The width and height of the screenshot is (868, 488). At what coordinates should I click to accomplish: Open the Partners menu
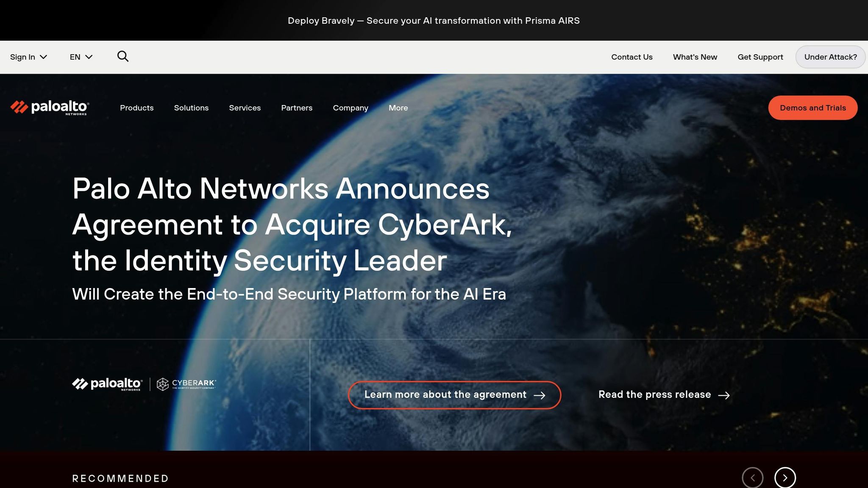(x=297, y=108)
